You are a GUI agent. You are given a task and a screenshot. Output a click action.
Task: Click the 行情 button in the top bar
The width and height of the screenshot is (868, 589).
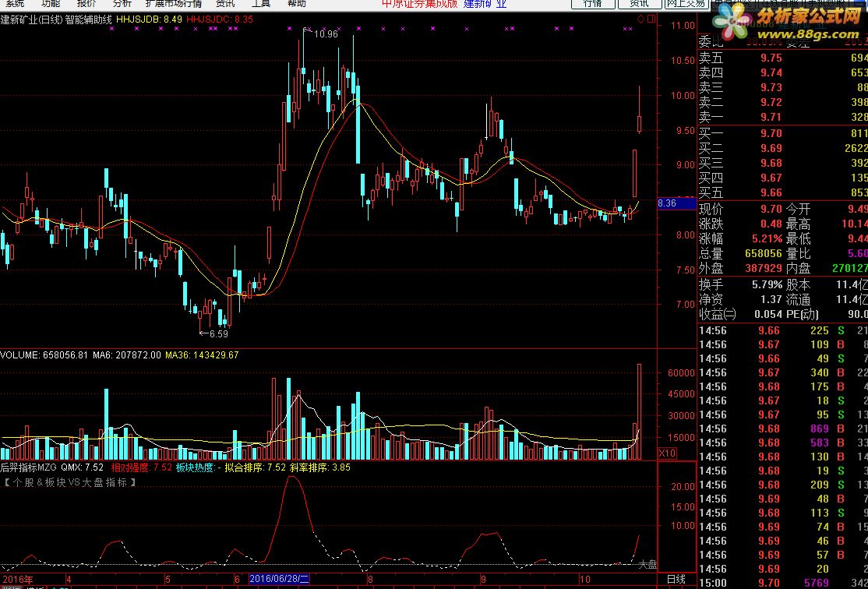592,3
